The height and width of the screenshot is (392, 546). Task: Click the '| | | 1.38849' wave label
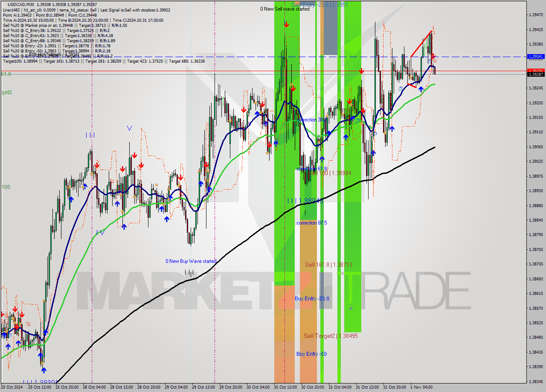305,200
